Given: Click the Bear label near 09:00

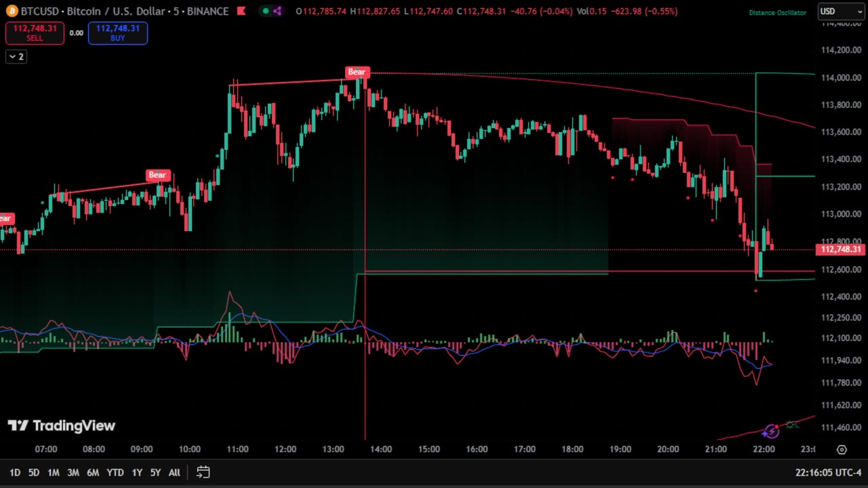Looking at the screenshot, I should coord(157,175).
